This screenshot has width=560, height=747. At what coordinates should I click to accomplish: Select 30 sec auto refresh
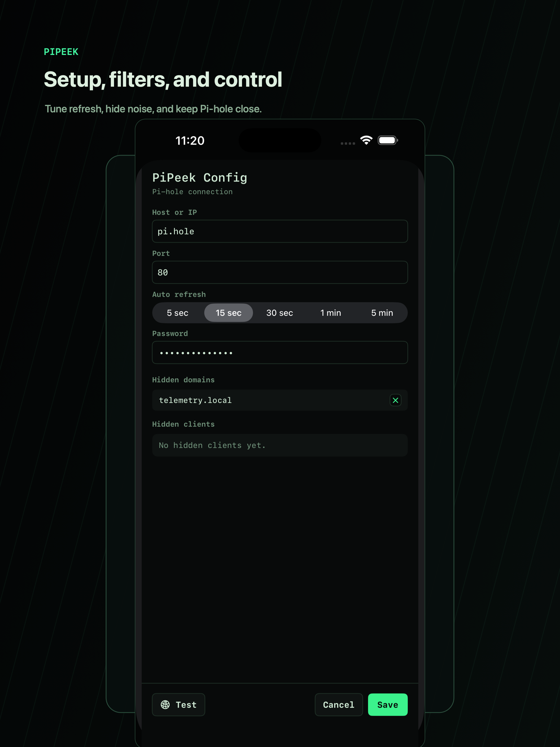click(x=280, y=313)
